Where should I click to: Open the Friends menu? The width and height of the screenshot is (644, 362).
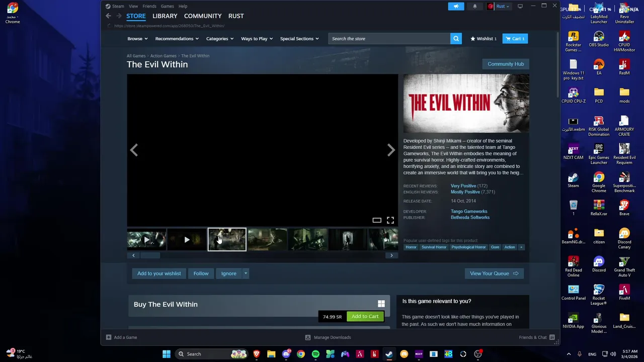click(x=149, y=6)
